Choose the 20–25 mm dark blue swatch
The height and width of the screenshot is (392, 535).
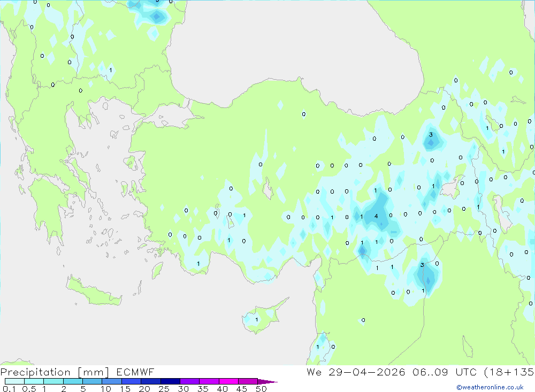(151, 381)
